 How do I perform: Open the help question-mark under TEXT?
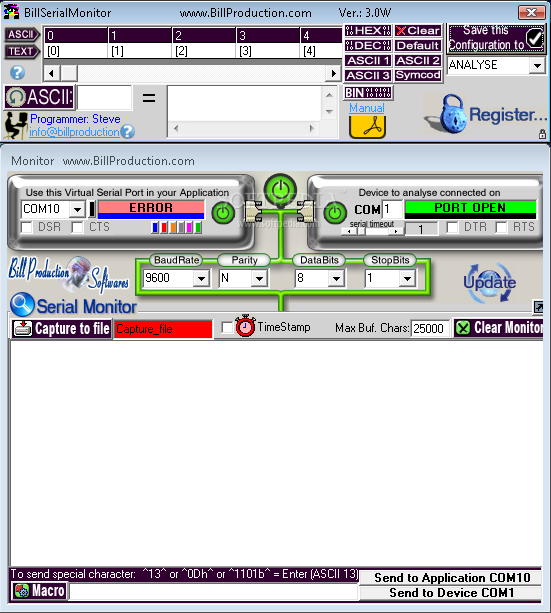point(17,72)
